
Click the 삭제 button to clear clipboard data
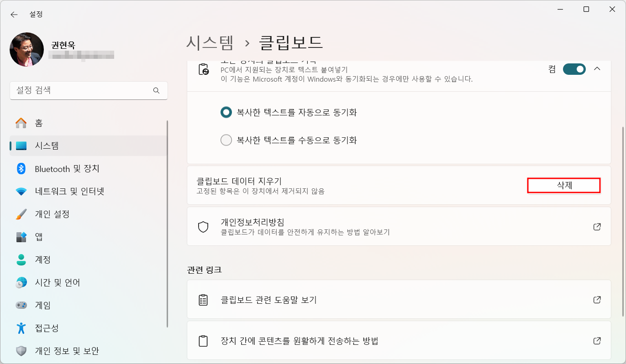564,185
